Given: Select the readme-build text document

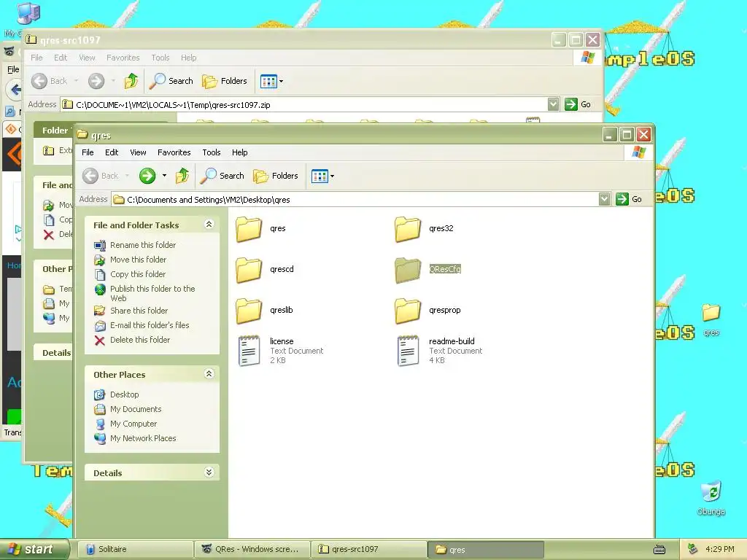Looking at the screenshot, I should coord(408,351).
